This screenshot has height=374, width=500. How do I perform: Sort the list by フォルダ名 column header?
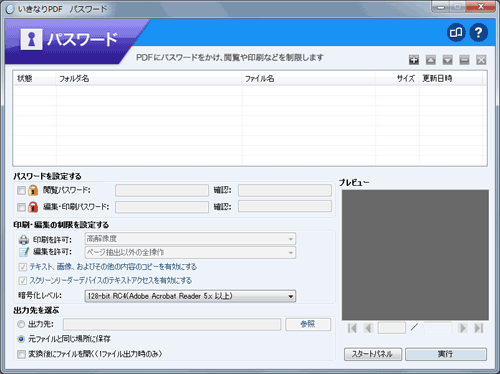coord(149,79)
